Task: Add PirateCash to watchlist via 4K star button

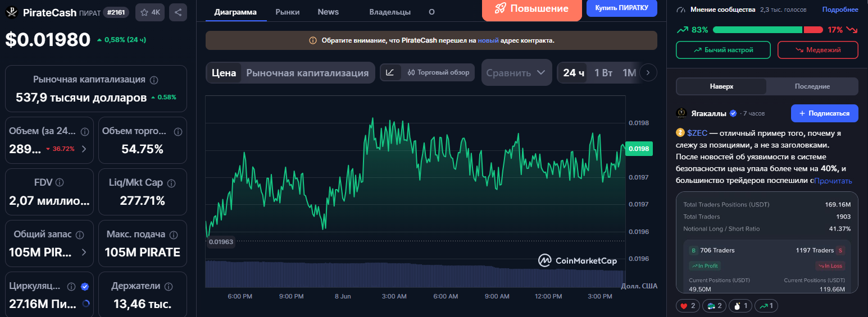Action: pyautogui.click(x=150, y=12)
